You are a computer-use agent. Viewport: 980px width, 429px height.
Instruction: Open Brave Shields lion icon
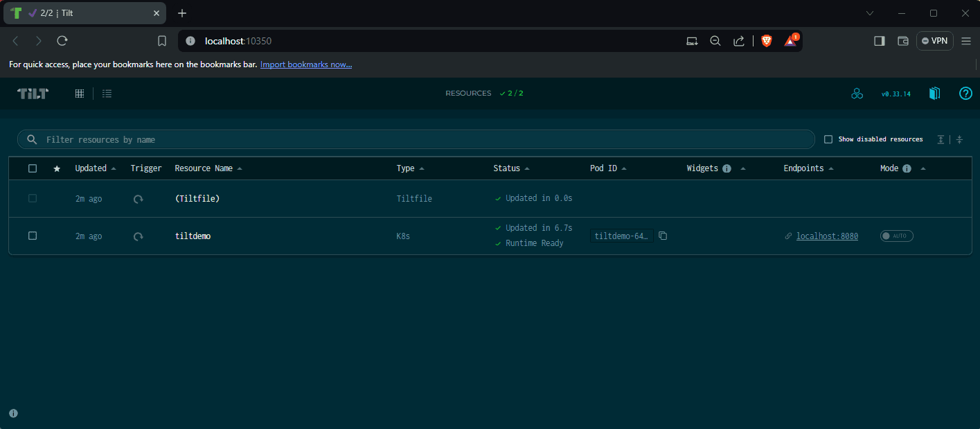(x=767, y=41)
